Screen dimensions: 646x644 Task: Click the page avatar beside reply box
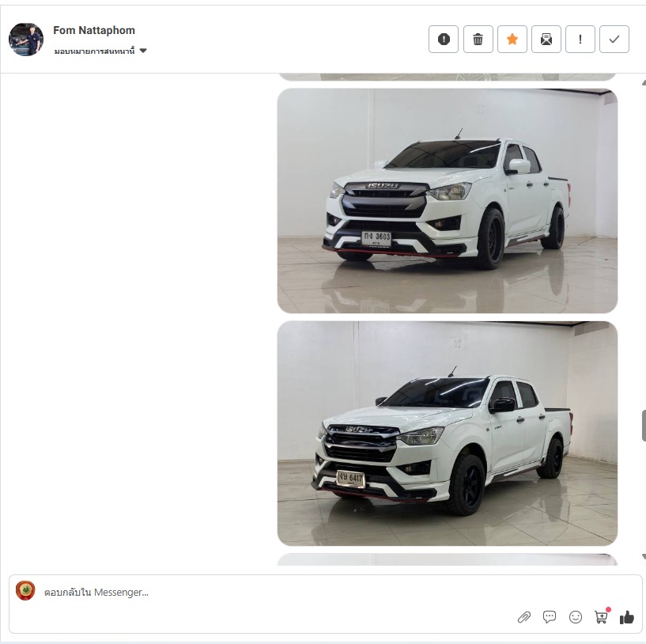[x=25, y=591]
